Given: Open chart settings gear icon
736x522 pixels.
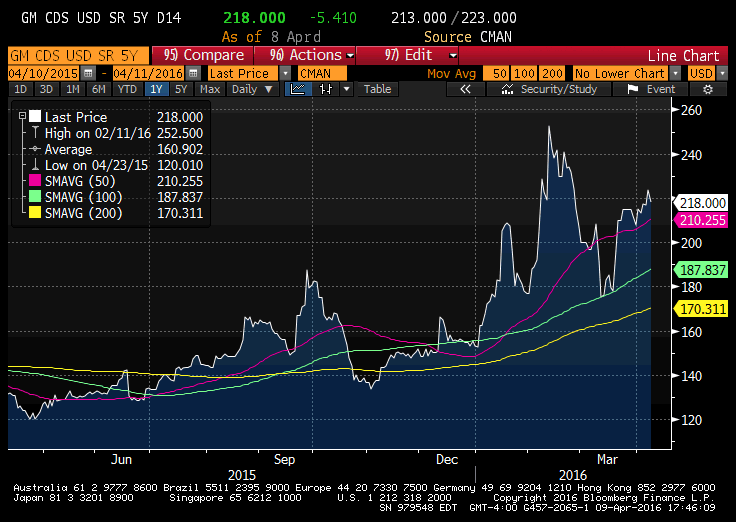Looking at the screenshot, I should tap(708, 89).
